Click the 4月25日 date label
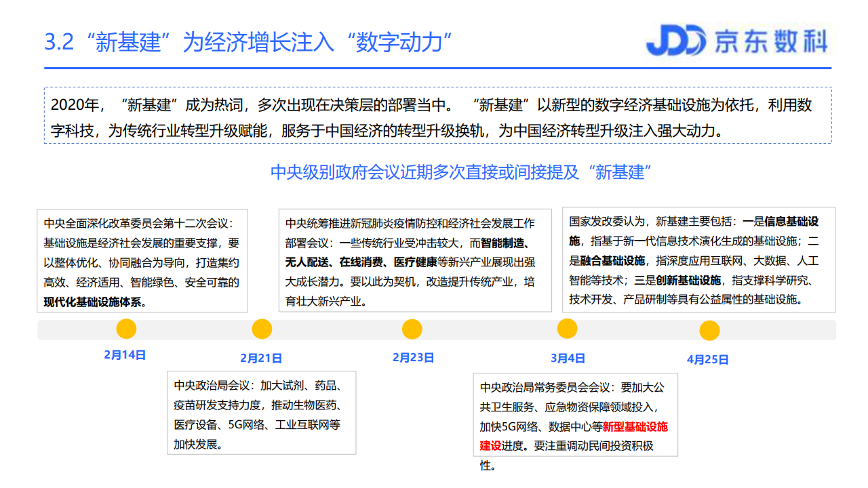Screen dimensions: 868x488 [x=708, y=359]
